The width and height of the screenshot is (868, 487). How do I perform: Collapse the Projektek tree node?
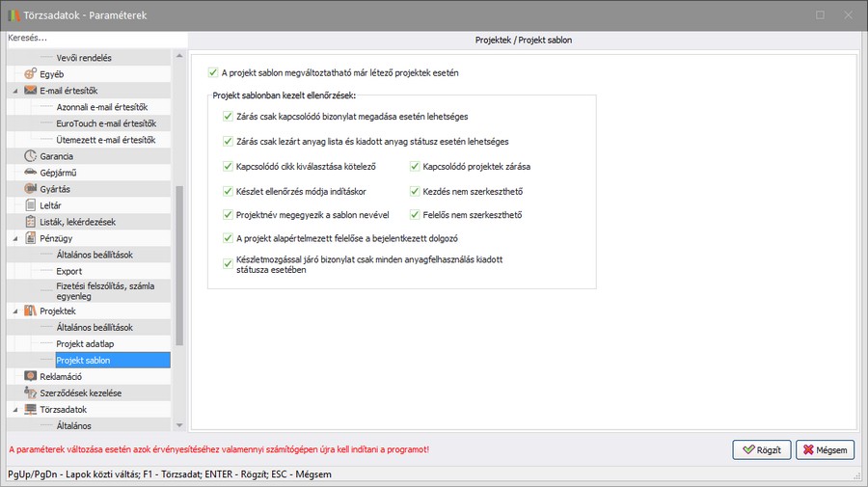click(x=15, y=311)
